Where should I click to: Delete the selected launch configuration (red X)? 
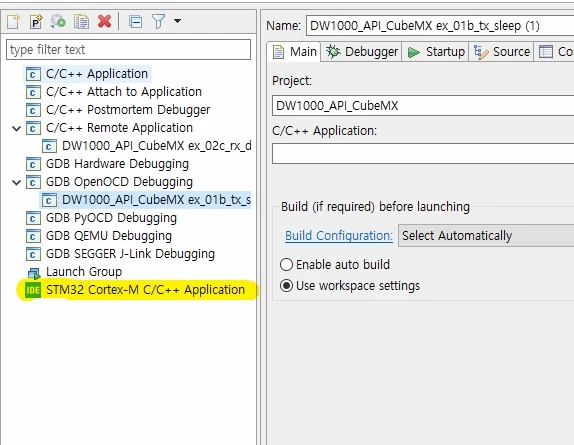(x=104, y=22)
